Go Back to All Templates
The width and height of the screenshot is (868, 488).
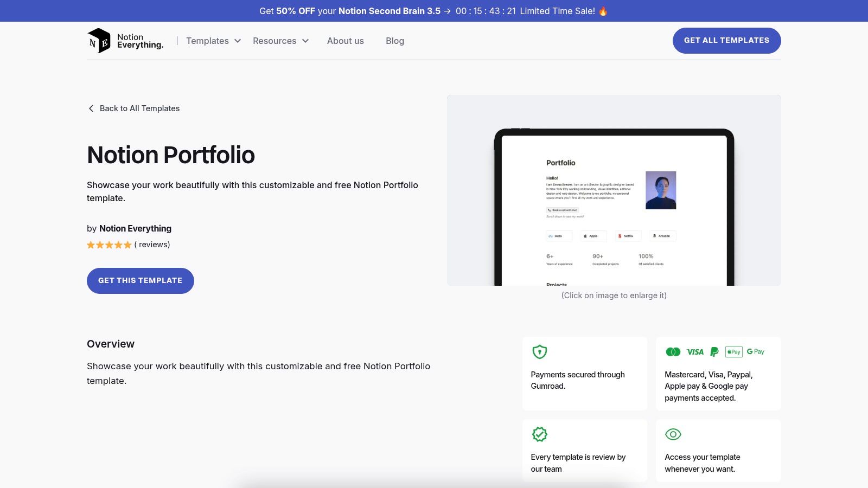click(133, 108)
